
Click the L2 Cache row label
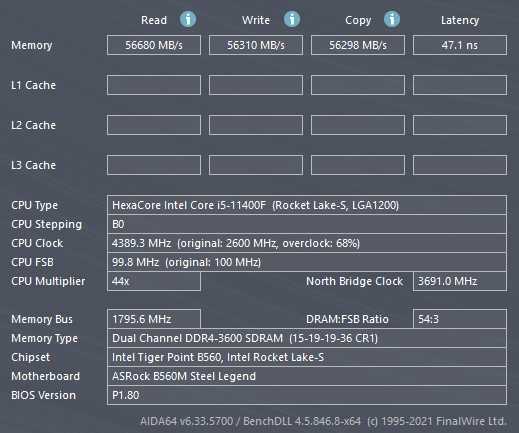pos(33,125)
